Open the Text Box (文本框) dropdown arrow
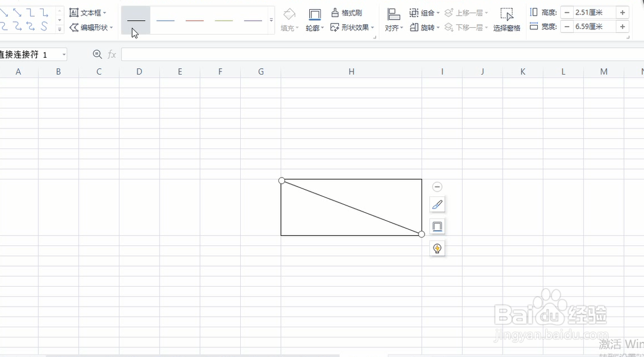This screenshot has width=644, height=357. pos(105,13)
